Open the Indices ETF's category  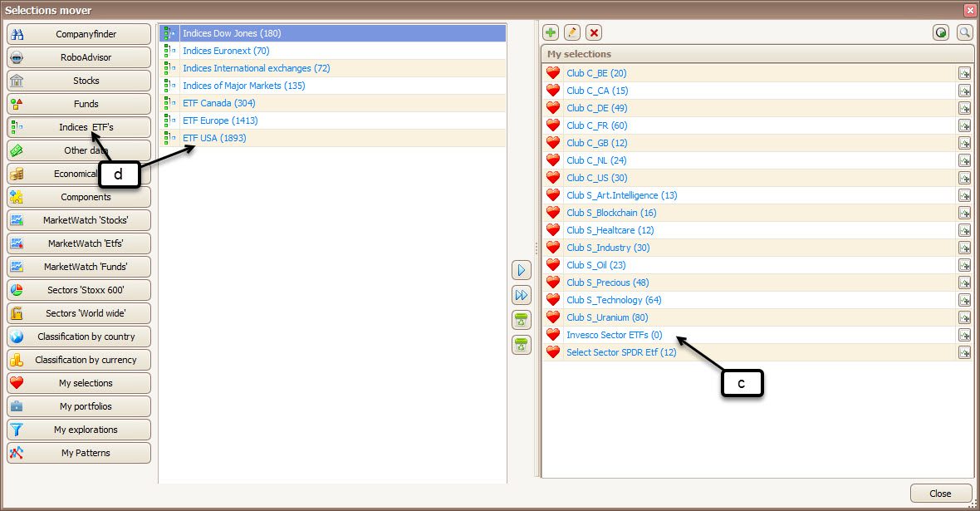tap(79, 127)
